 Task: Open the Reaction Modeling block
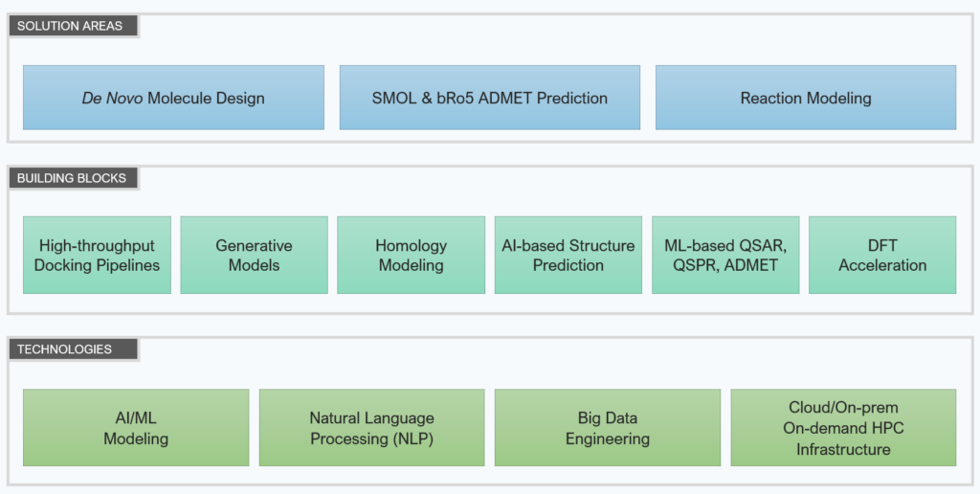coord(805,98)
